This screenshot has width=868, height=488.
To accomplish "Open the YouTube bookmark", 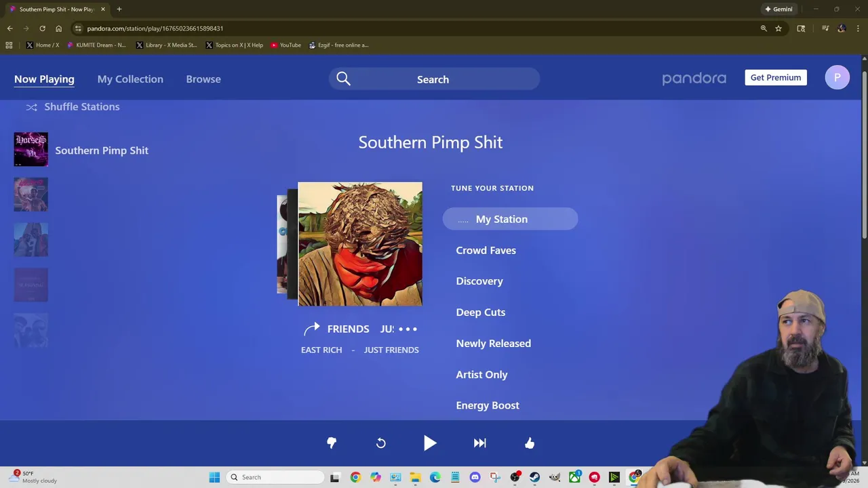I will (285, 45).
